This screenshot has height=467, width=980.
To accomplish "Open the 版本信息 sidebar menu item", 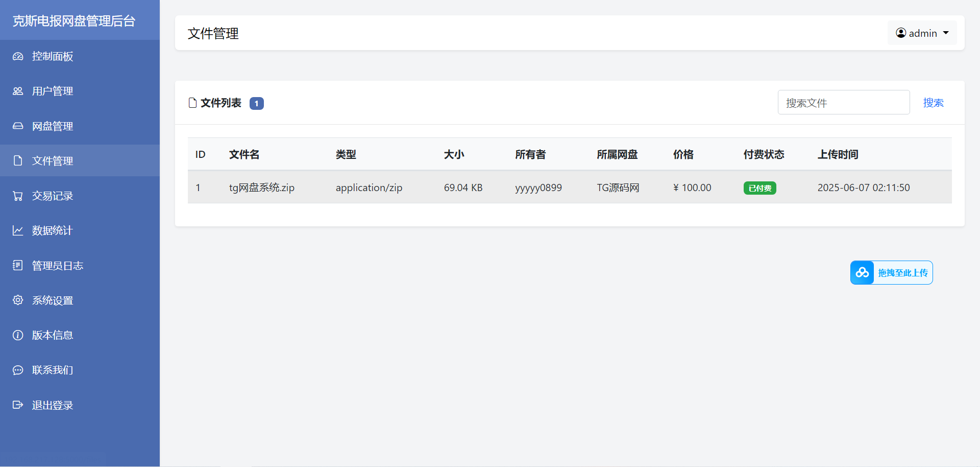I will 53,335.
